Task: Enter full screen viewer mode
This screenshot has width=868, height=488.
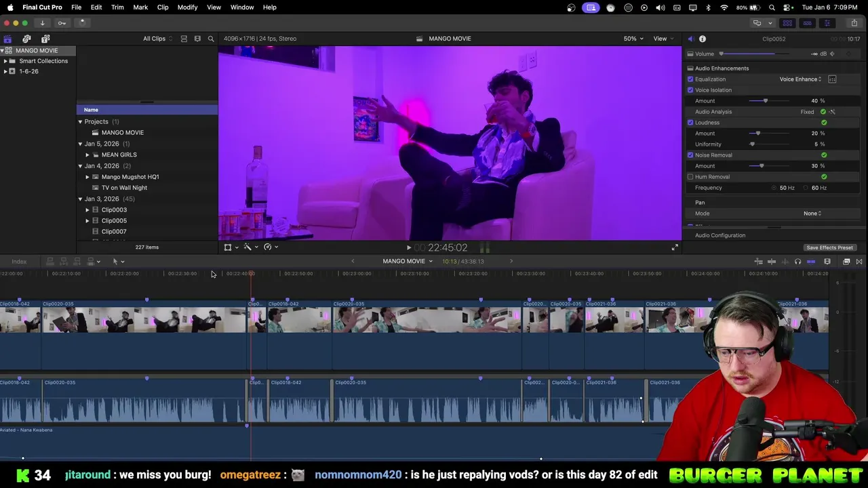Action: (675, 247)
